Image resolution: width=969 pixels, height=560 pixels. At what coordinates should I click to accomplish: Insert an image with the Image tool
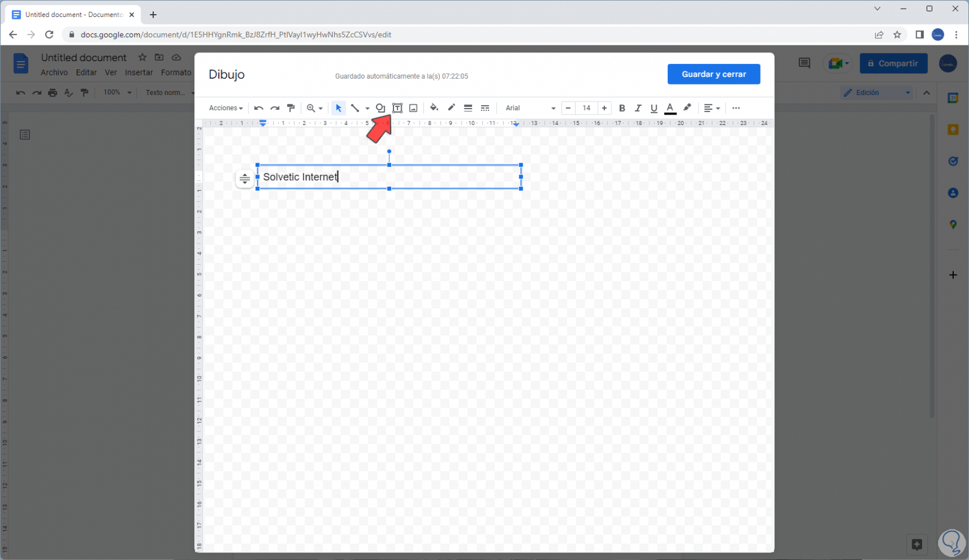point(413,108)
